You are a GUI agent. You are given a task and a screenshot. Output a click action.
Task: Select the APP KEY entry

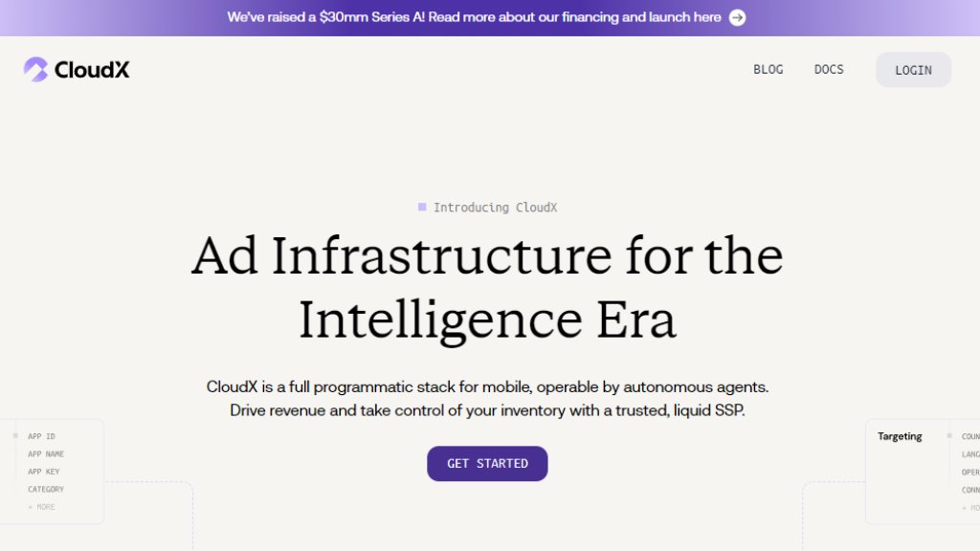(43, 472)
